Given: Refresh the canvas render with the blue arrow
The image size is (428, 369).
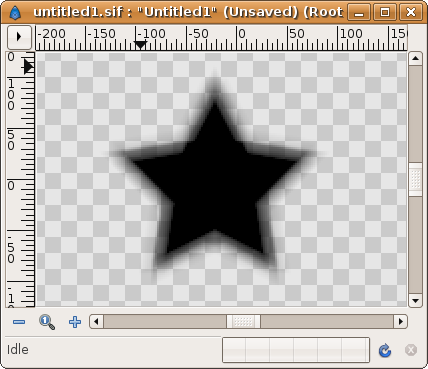Looking at the screenshot, I should coord(385,350).
